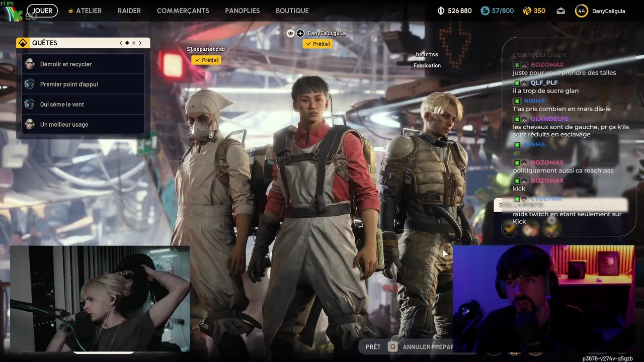The width and height of the screenshot is (644, 362).
Task: Click the GLANDELFE chat username
Action: 549,119
